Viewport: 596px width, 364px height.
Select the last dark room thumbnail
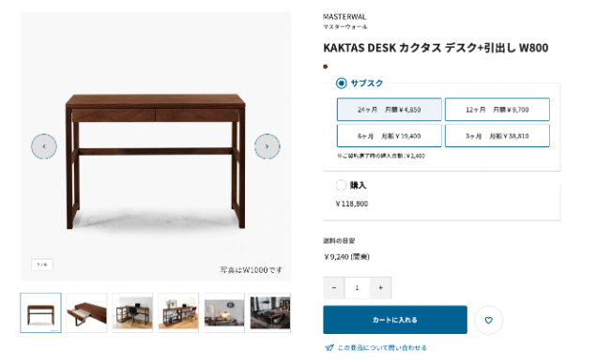(x=270, y=312)
